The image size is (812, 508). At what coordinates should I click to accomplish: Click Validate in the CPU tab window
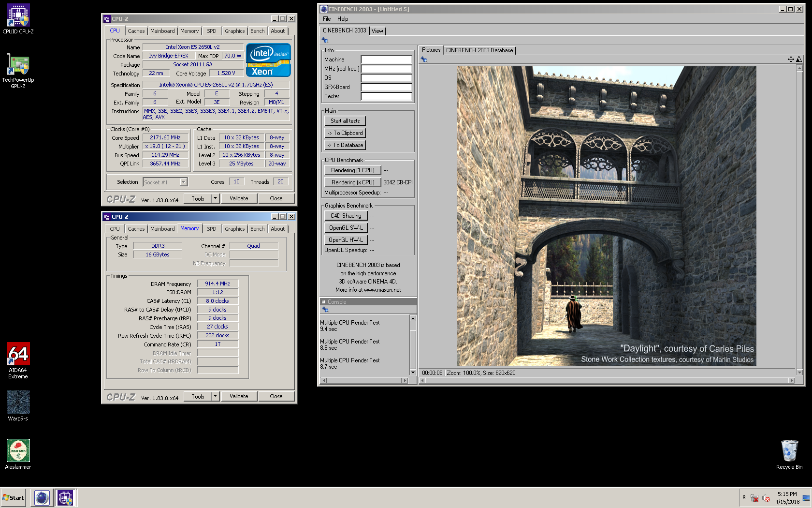point(239,198)
